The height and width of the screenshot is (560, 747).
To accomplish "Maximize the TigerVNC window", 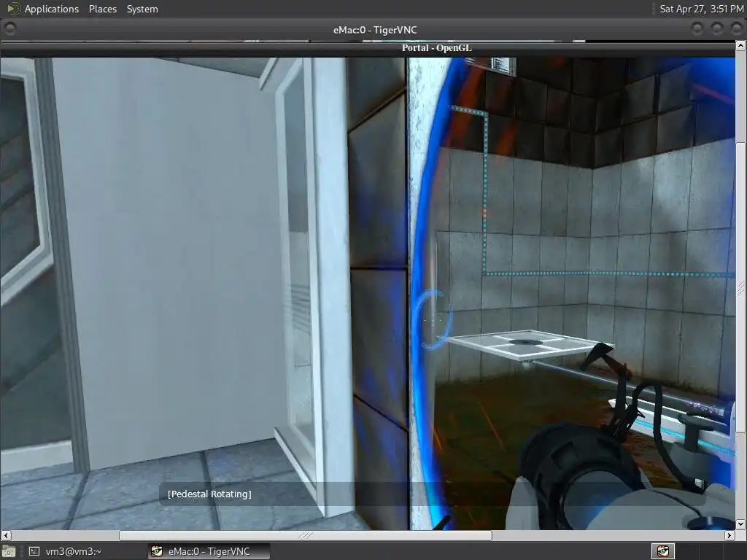I will pos(716,29).
